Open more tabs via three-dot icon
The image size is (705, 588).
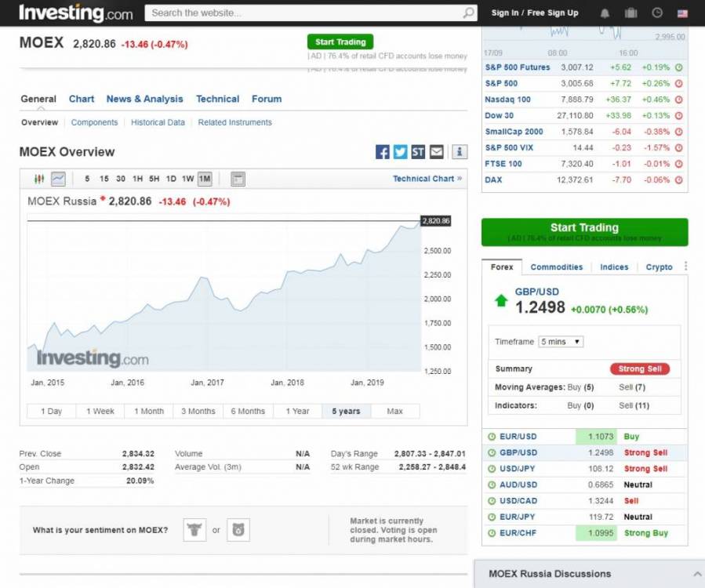685,266
